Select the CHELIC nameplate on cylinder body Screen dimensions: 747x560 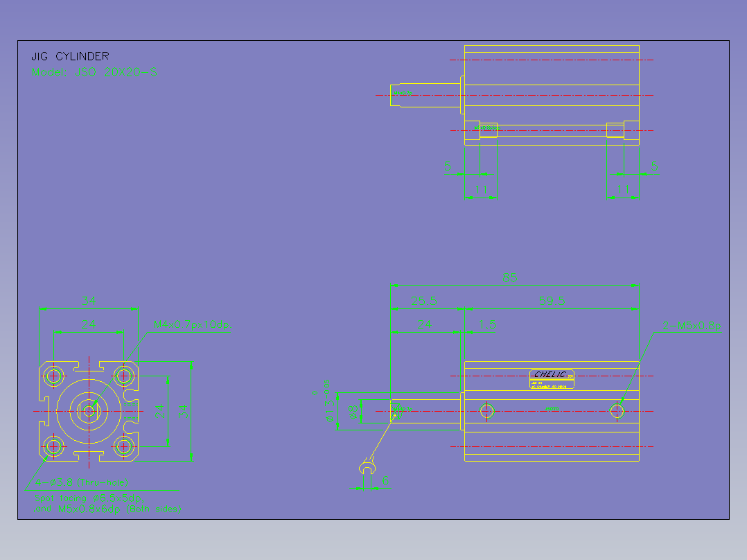(x=552, y=379)
